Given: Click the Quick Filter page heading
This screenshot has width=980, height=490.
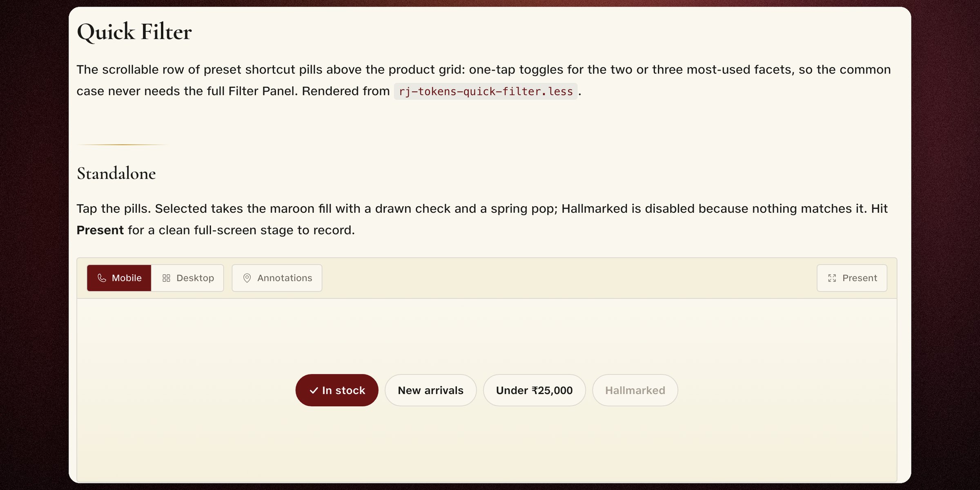Looking at the screenshot, I should click(134, 32).
